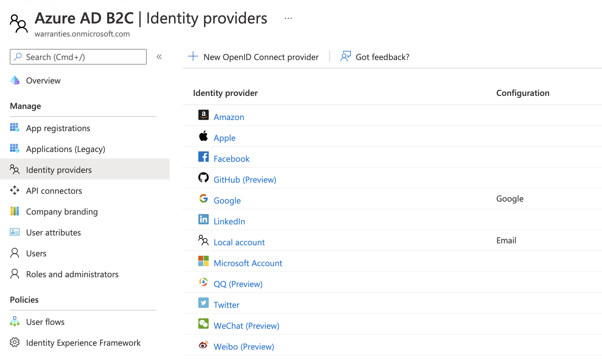Click the feedback person-chat icon
Image resolution: width=602 pixels, height=364 pixels.
[x=346, y=56]
